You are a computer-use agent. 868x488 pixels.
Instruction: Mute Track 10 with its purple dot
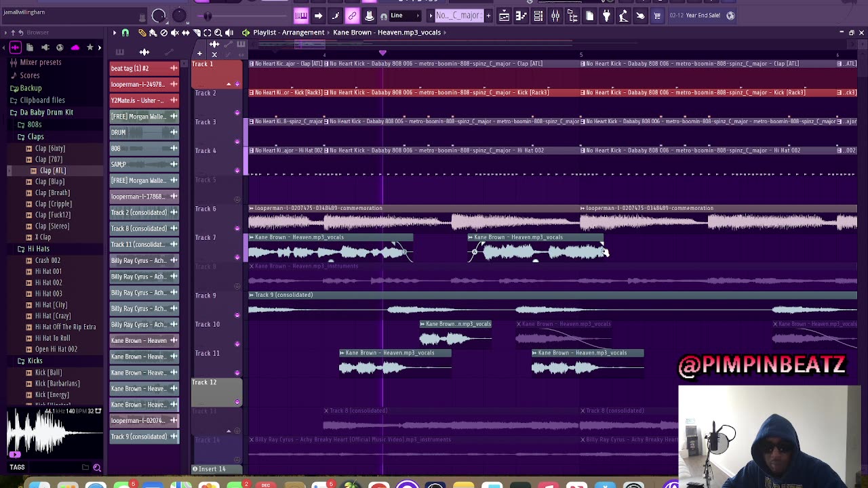coord(237,344)
